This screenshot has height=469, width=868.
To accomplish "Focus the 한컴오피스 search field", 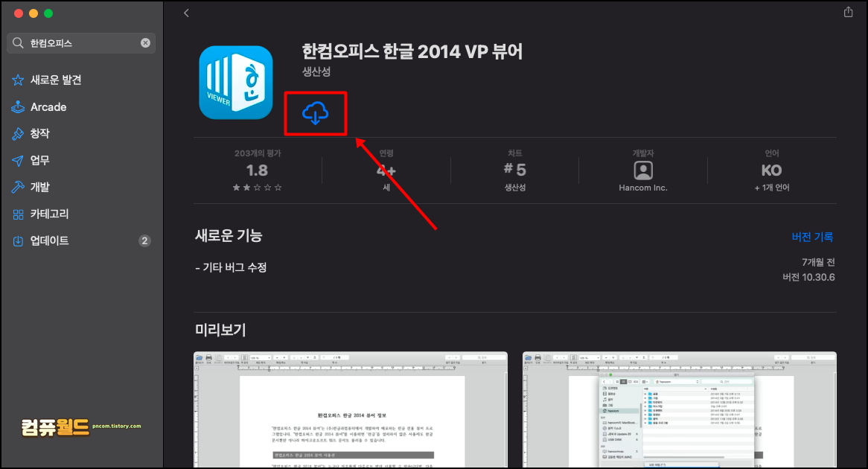I will click(81, 42).
